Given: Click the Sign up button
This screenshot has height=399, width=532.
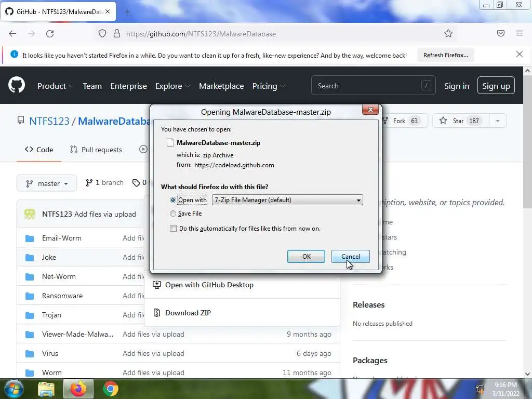Looking at the screenshot, I should pyautogui.click(x=496, y=86).
